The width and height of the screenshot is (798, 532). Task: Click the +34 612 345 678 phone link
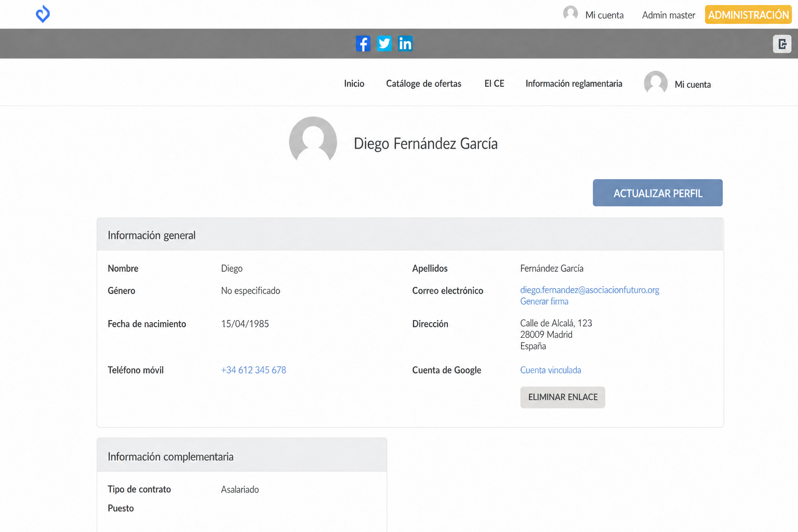(x=254, y=370)
